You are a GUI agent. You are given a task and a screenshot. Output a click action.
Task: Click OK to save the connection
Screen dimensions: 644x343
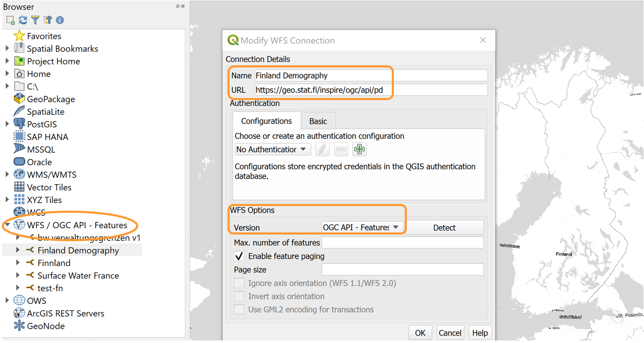[x=420, y=333]
